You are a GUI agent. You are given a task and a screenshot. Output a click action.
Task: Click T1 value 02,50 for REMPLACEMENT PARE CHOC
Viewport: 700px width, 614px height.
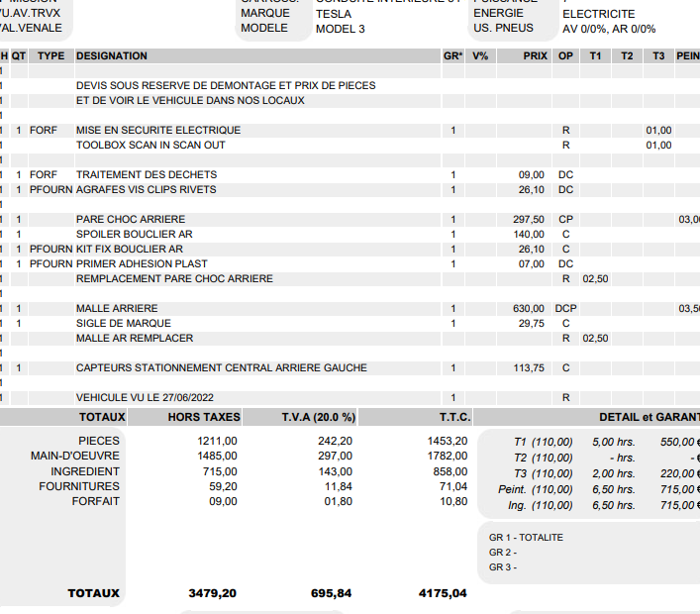(595, 278)
